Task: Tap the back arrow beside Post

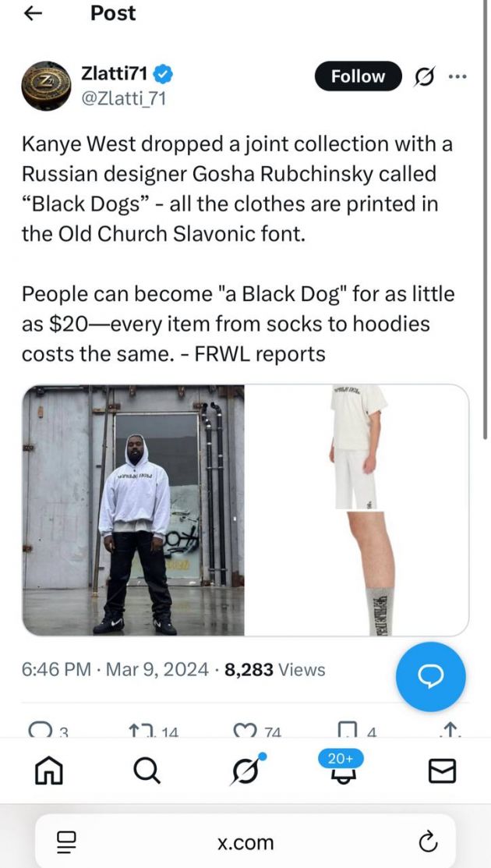Action: 34,14
